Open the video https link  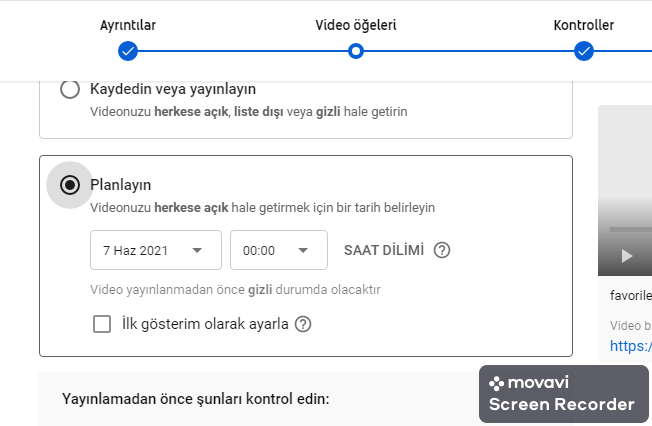(x=631, y=346)
